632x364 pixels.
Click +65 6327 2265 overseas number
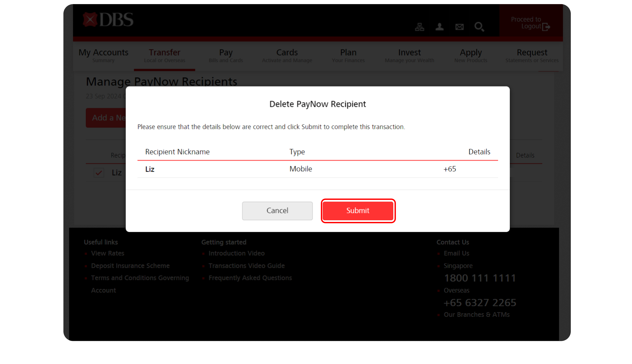point(479,303)
